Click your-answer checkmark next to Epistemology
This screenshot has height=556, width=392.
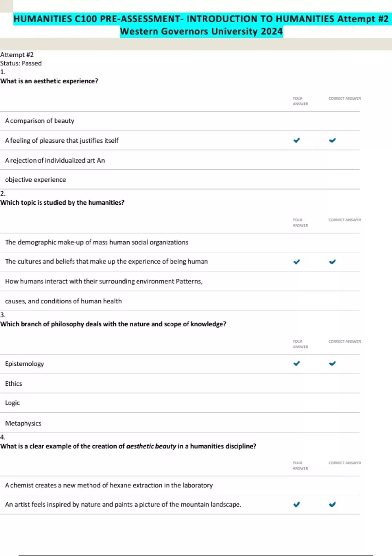click(x=296, y=363)
